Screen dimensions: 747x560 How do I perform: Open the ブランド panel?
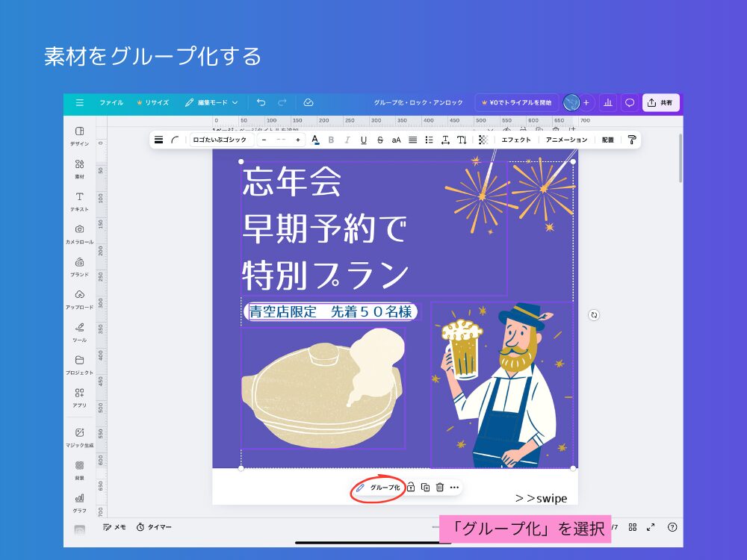(x=79, y=265)
